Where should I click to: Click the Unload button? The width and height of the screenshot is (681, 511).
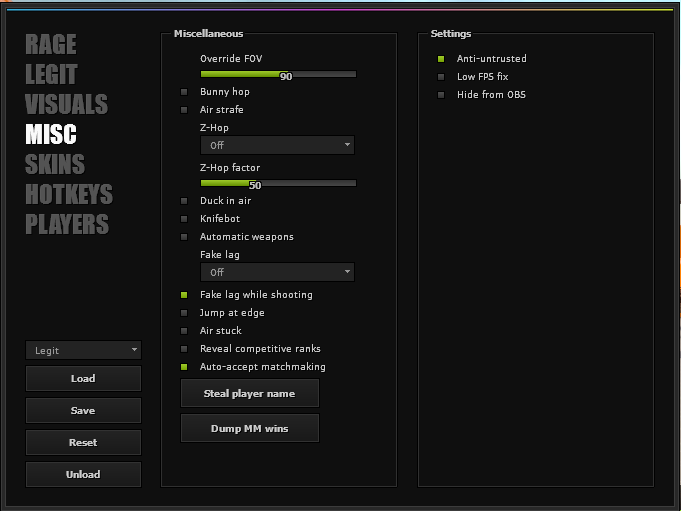[x=83, y=475]
